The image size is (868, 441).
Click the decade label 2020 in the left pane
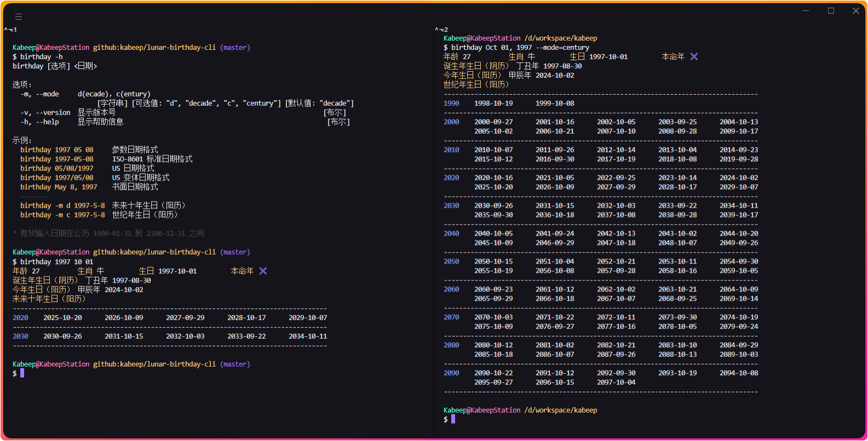[x=20, y=318]
